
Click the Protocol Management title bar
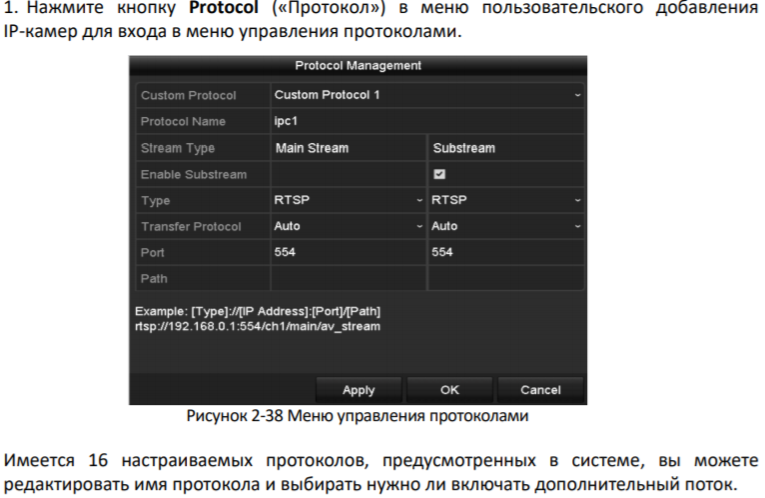point(358,66)
